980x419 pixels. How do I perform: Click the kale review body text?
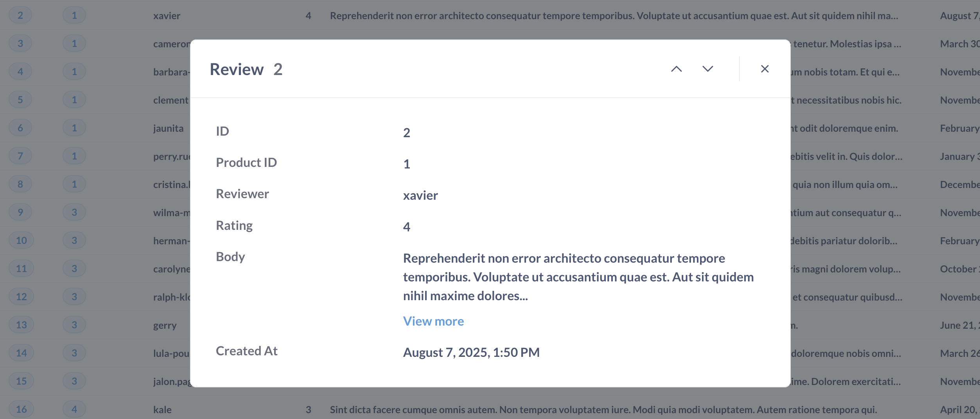[x=603, y=410]
